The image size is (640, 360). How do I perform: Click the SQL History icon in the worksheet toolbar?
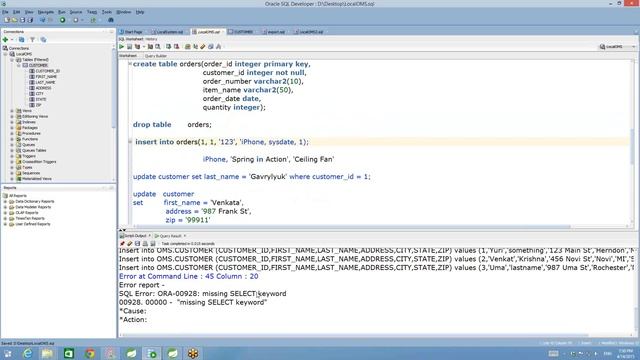point(211,47)
